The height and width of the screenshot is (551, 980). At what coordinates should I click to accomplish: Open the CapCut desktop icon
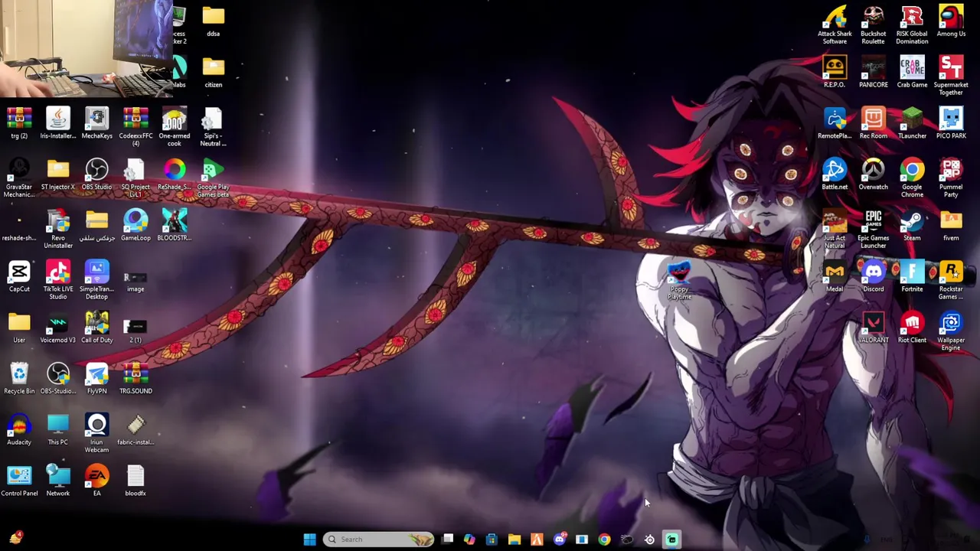click(19, 277)
